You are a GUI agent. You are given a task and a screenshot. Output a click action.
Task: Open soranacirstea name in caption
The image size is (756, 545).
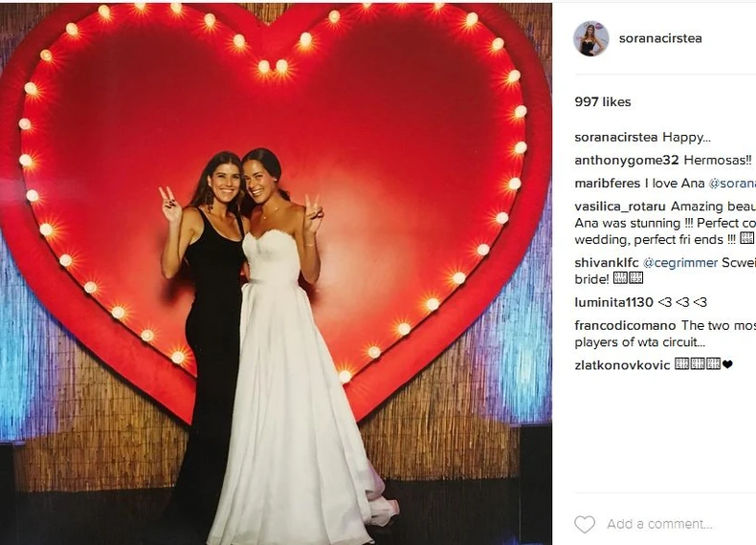pyautogui.click(x=616, y=138)
